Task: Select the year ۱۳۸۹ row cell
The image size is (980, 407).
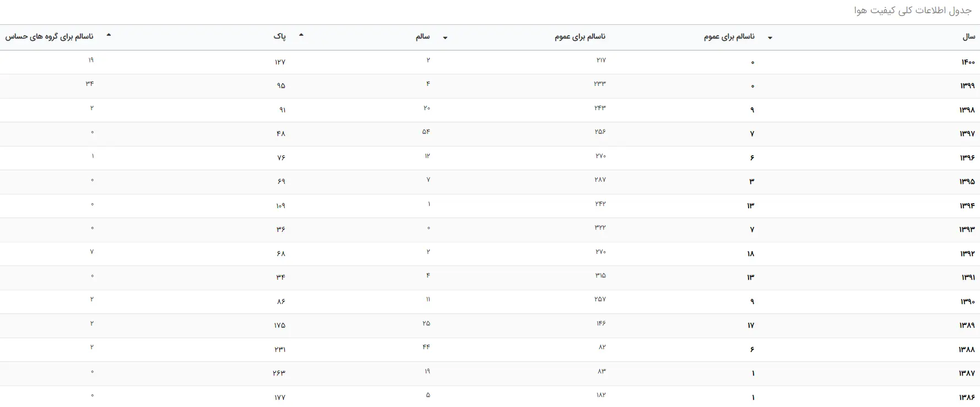Action: (967, 325)
